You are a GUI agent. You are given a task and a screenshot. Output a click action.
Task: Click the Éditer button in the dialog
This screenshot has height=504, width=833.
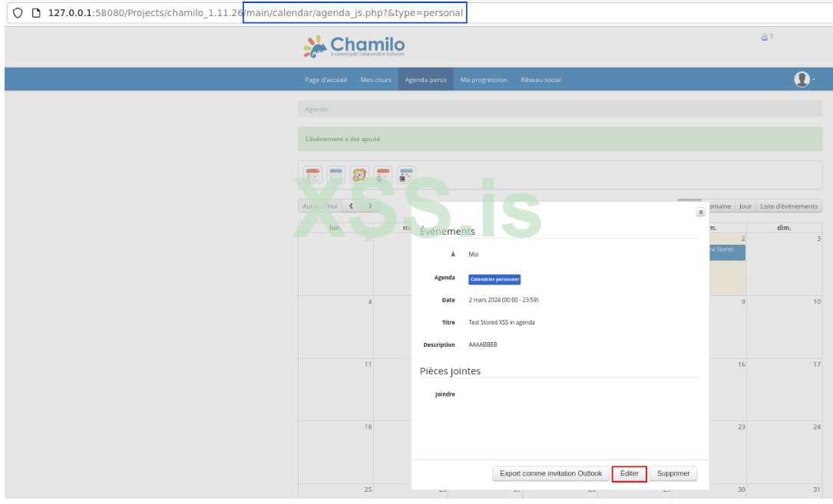pyautogui.click(x=629, y=473)
